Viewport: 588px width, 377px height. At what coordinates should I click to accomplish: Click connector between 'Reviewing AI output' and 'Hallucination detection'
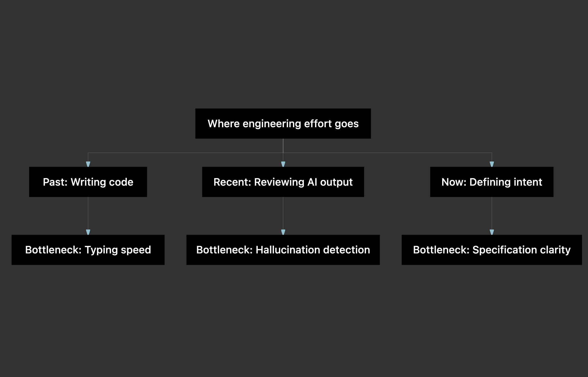(x=283, y=213)
